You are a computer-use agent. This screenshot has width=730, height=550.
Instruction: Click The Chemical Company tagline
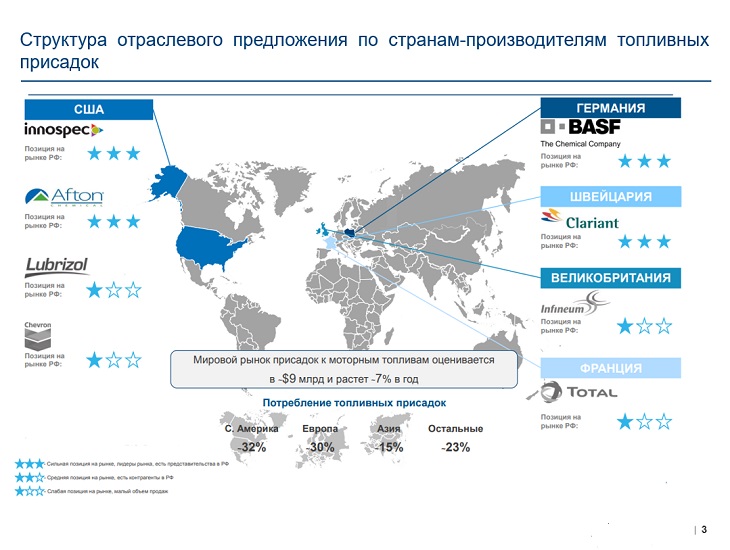click(580, 144)
